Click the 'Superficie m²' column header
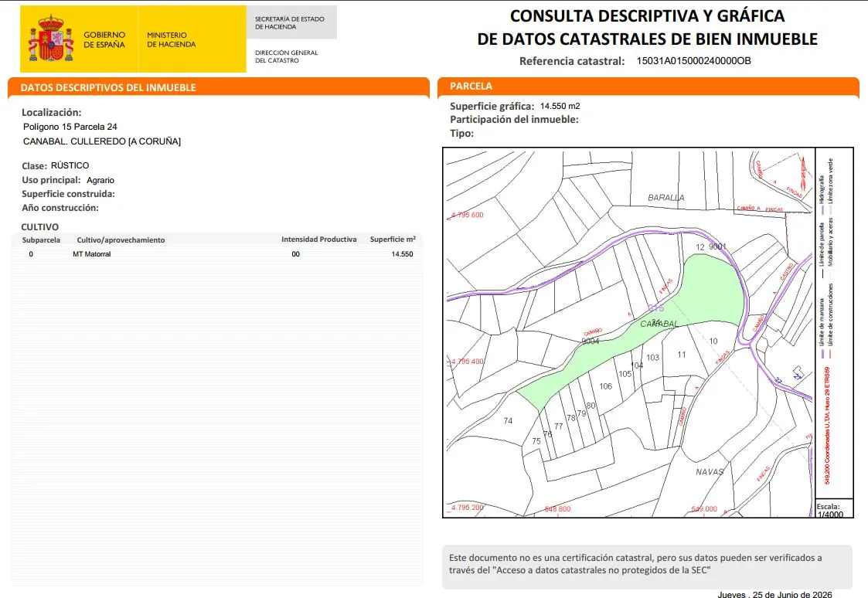This screenshot has width=868, height=598. 393,239
